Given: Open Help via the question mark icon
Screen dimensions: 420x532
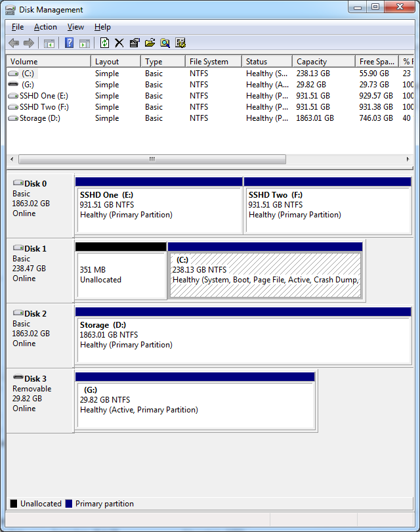Looking at the screenshot, I should 69,43.
